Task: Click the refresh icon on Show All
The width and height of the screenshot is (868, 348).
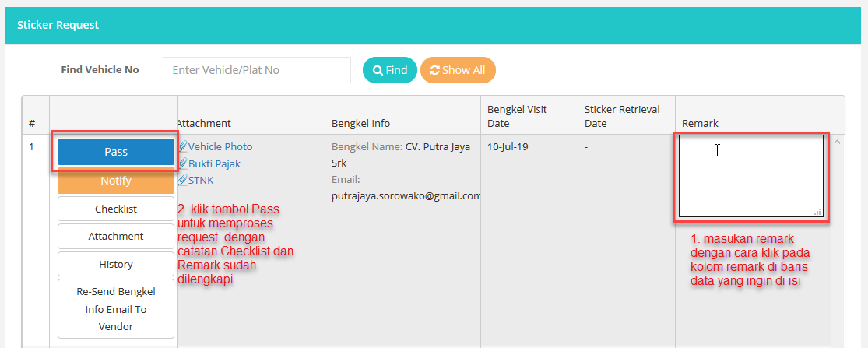Action: (x=434, y=70)
